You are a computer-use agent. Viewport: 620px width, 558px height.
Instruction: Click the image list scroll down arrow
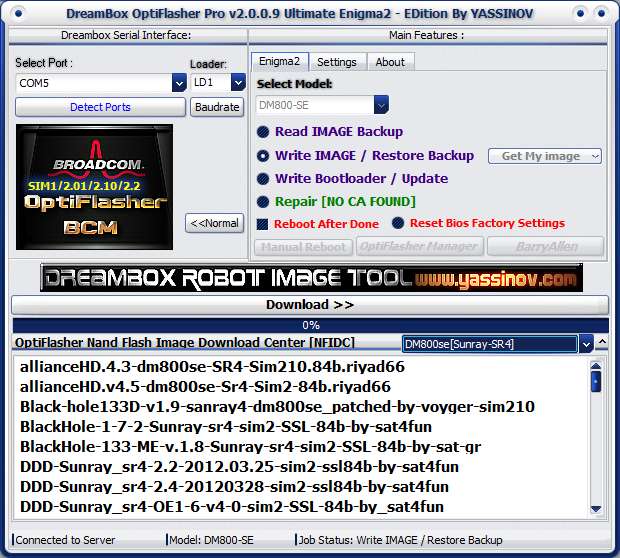coord(596,509)
